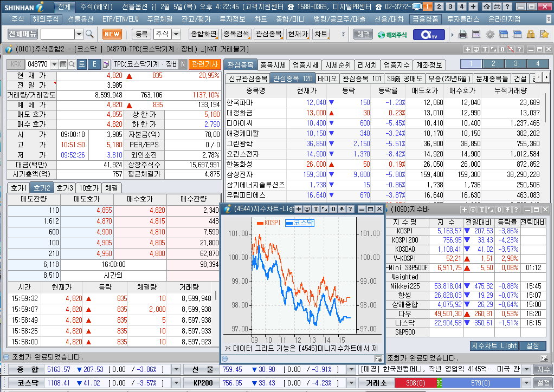Screen dimensions: 554x392
Task: Open the 주식 category dropdown in toolbar
Action: pyautogui.click(x=176, y=34)
